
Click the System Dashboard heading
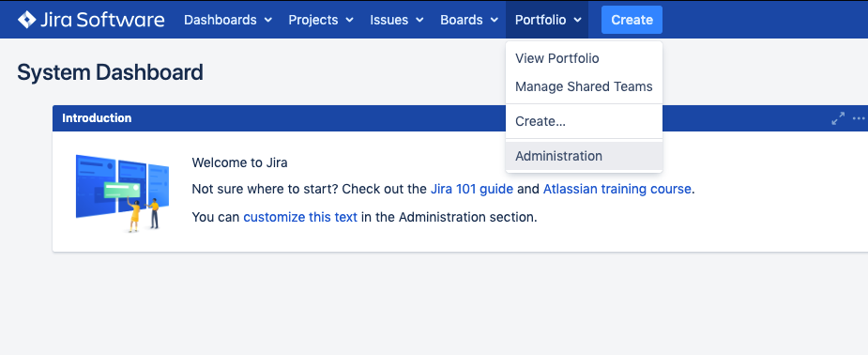pyautogui.click(x=110, y=72)
